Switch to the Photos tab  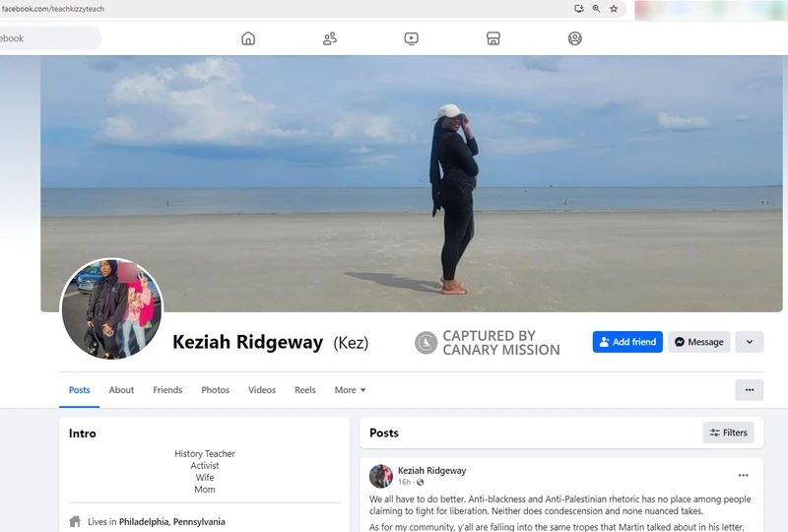tap(215, 390)
